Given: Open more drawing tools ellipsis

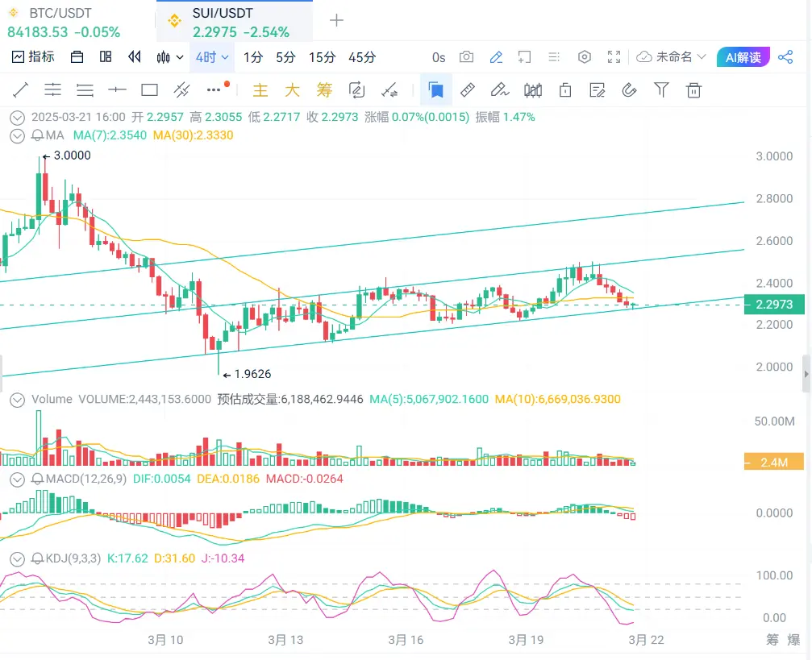Looking at the screenshot, I should click(214, 90).
